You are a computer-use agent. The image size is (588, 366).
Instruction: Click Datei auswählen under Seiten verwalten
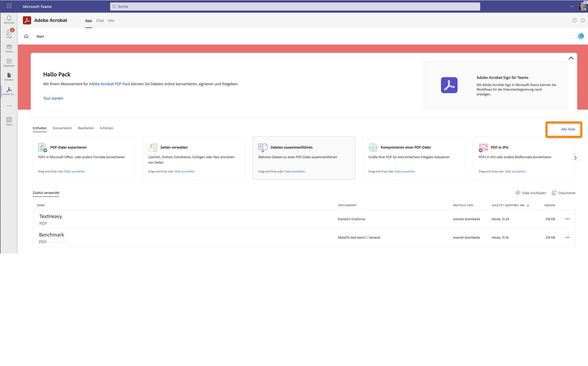click(x=184, y=171)
